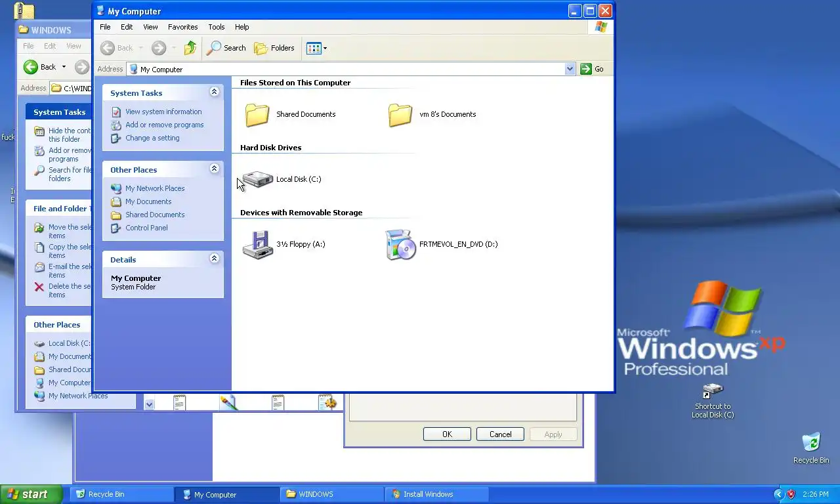The image size is (840, 504).
Task: Click Local Disk (C:) link in WINDOWS sidebar
Action: tap(69, 343)
